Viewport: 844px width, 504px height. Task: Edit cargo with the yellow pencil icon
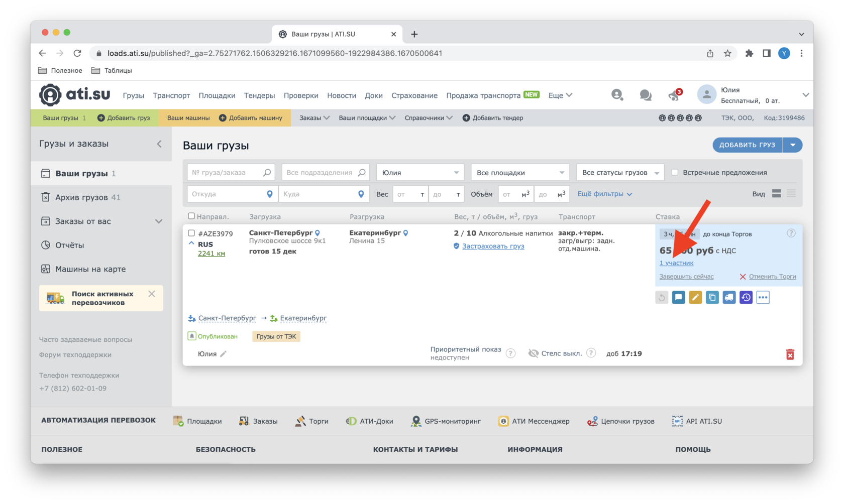coord(695,298)
